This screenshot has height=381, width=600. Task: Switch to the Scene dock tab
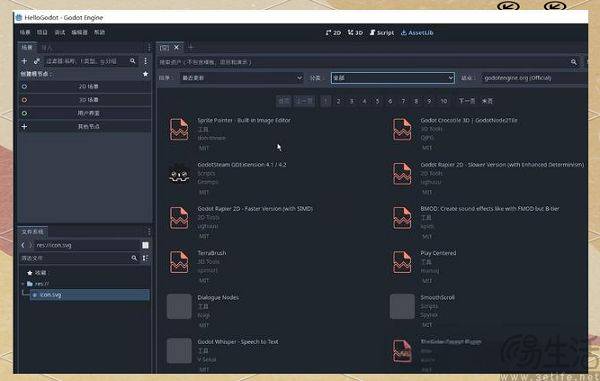27,47
